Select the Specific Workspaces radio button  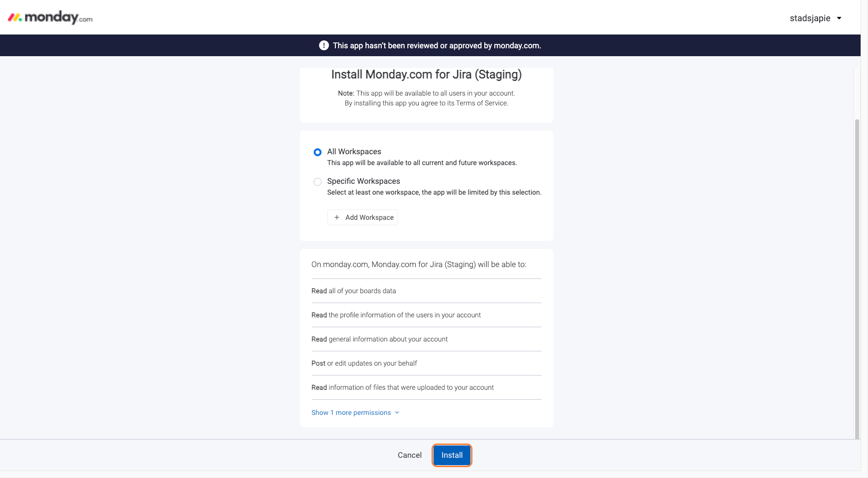(318, 182)
